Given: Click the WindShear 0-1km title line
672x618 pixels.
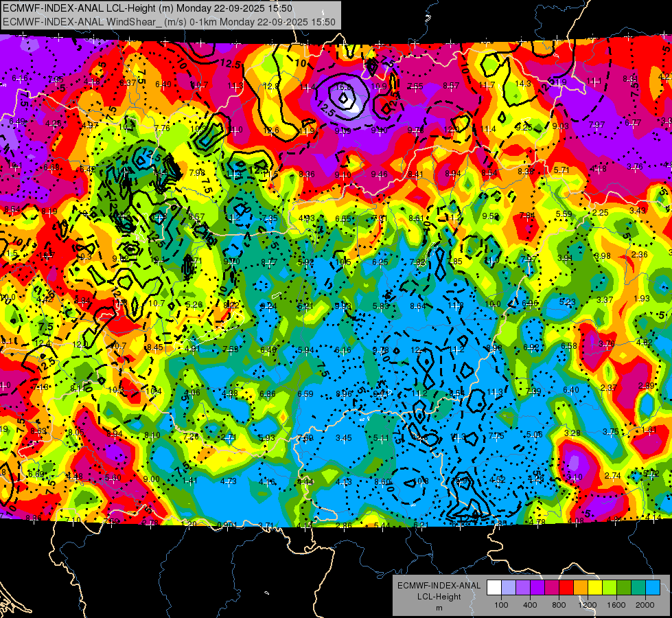Looking at the screenshot, I should [169, 22].
